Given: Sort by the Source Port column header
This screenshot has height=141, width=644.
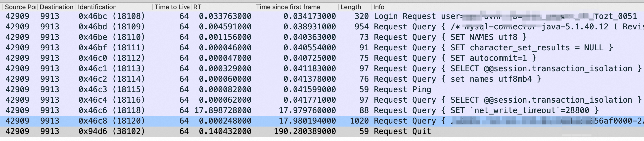Looking at the screenshot, I should [20, 7].
